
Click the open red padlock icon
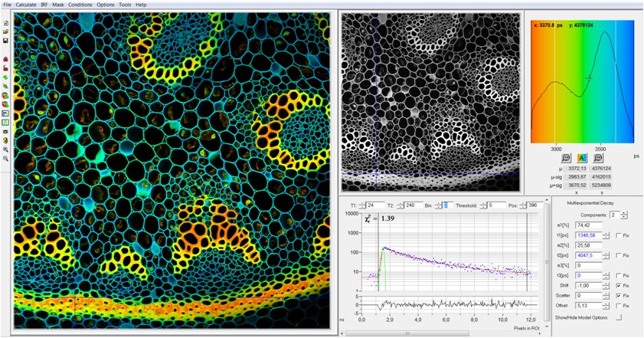pos(6,67)
